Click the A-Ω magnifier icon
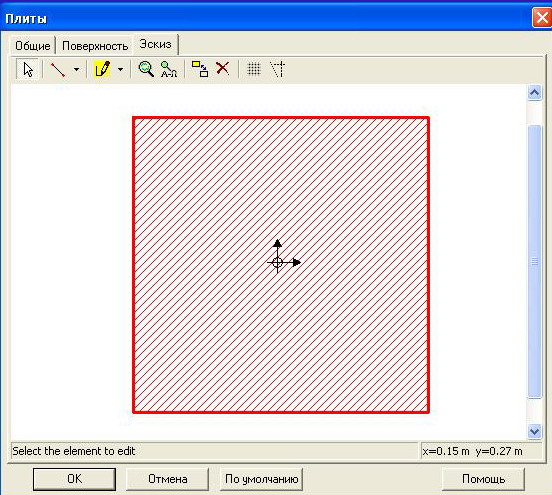This screenshot has height=495, width=552. click(169, 69)
